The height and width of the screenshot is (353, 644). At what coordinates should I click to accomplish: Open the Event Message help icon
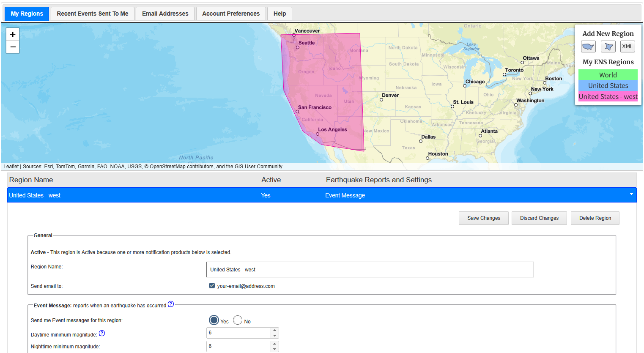pos(170,304)
